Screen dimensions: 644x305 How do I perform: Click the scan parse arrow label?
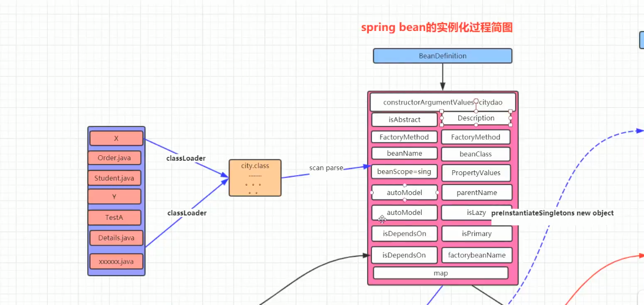pyautogui.click(x=326, y=169)
